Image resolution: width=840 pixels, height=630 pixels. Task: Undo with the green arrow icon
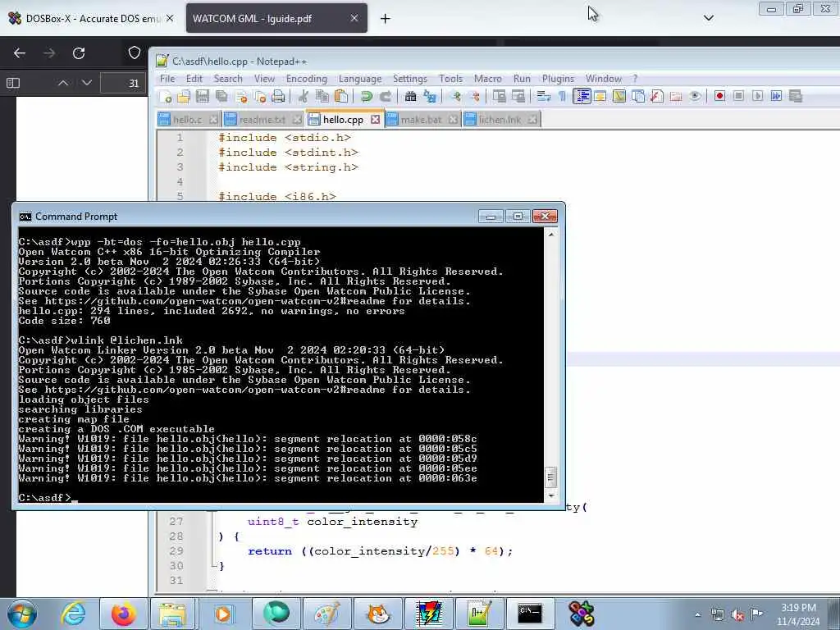coord(367,97)
